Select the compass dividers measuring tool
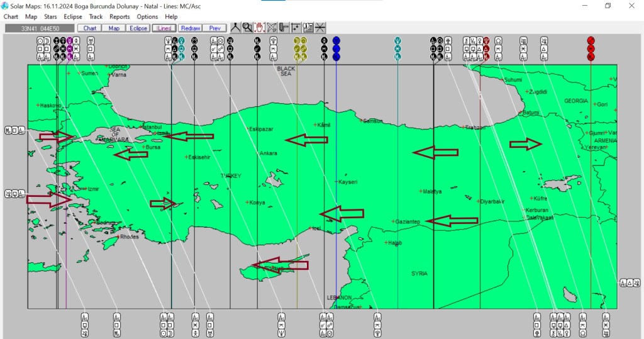644x339 pixels. 235,28
